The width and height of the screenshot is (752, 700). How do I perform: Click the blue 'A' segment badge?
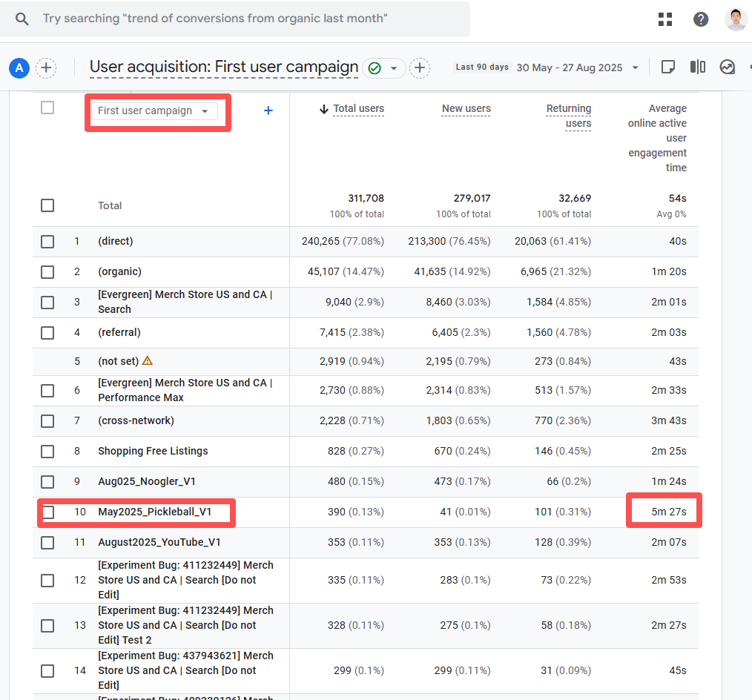[x=19, y=68]
